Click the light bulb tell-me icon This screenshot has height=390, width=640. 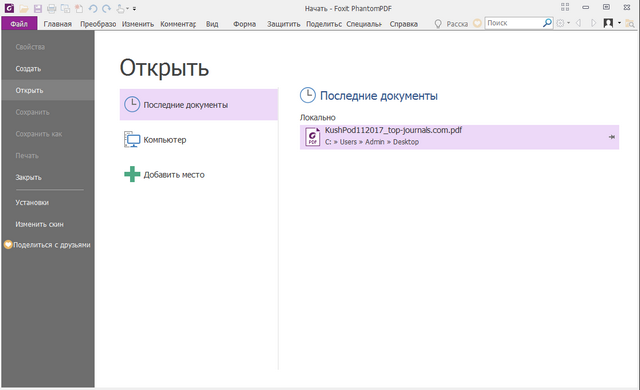coord(438,24)
